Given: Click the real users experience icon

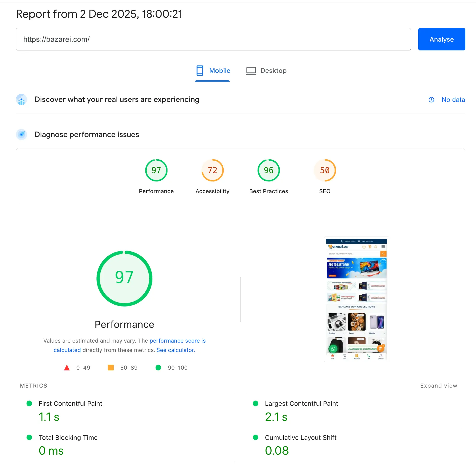Looking at the screenshot, I should [x=21, y=100].
